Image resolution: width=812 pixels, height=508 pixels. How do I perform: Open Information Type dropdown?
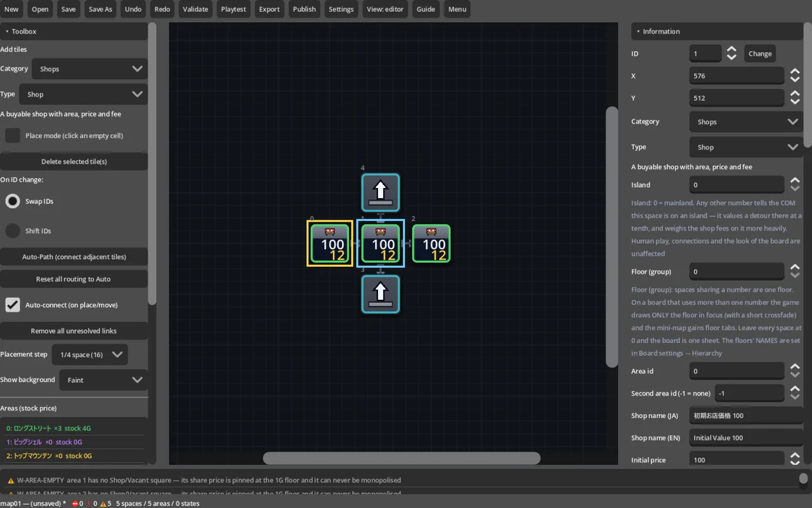(x=746, y=147)
